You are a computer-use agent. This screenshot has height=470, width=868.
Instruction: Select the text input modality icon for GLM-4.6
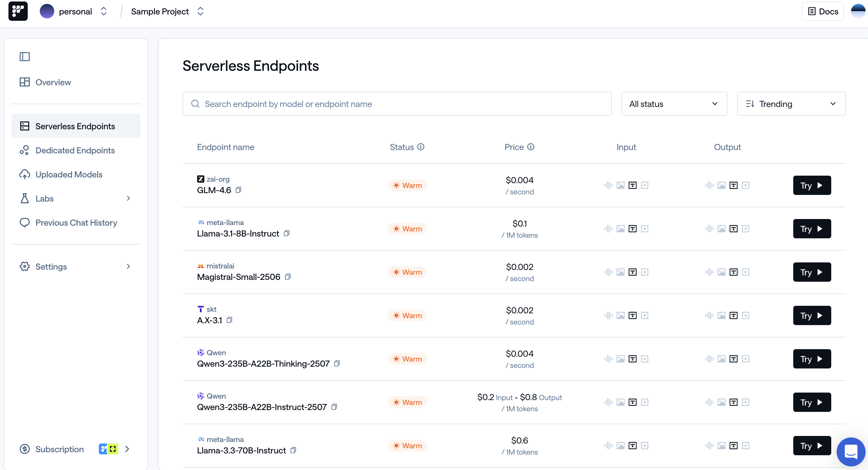(633, 185)
